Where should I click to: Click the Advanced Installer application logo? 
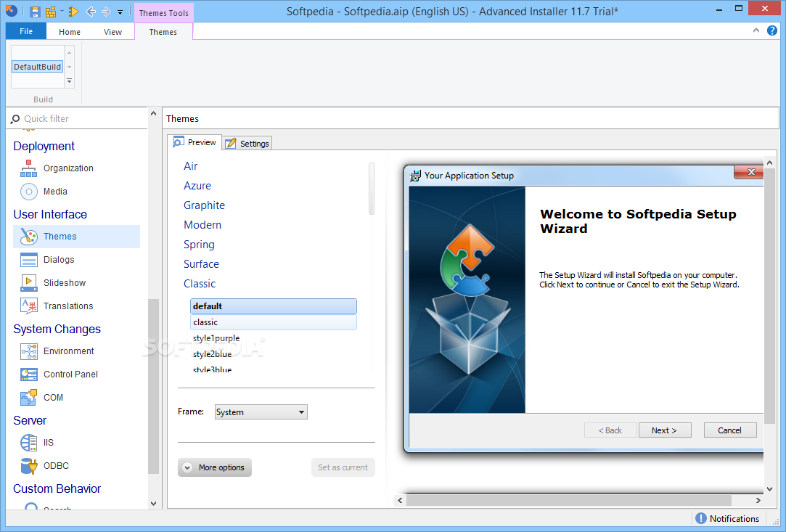pyautogui.click(x=12, y=11)
